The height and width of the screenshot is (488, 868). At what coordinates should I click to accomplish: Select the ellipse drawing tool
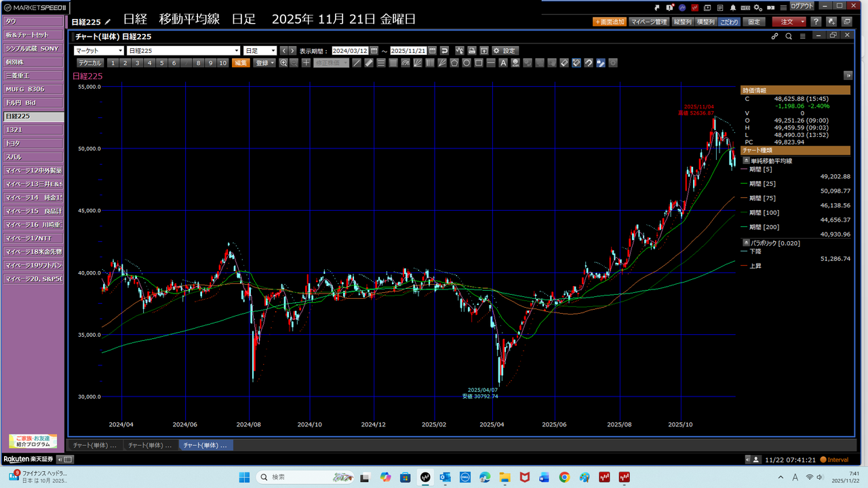pos(467,63)
